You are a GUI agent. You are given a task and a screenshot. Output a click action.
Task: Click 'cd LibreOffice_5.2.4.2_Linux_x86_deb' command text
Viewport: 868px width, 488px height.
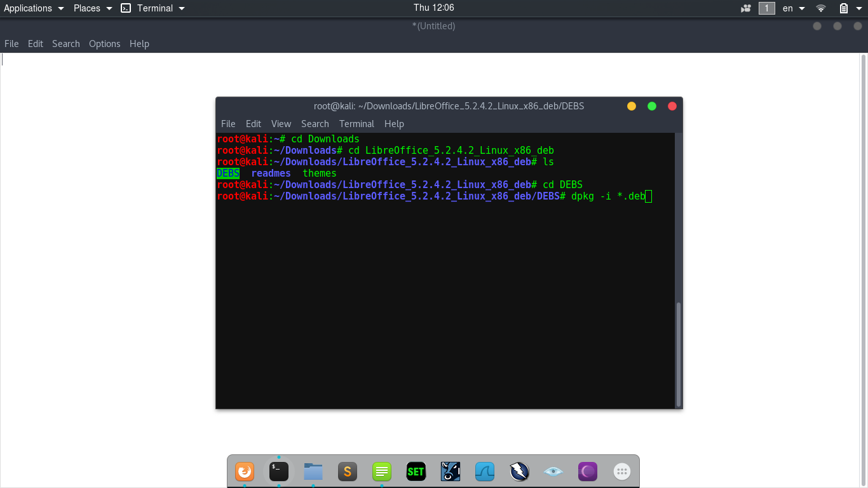(451, 151)
